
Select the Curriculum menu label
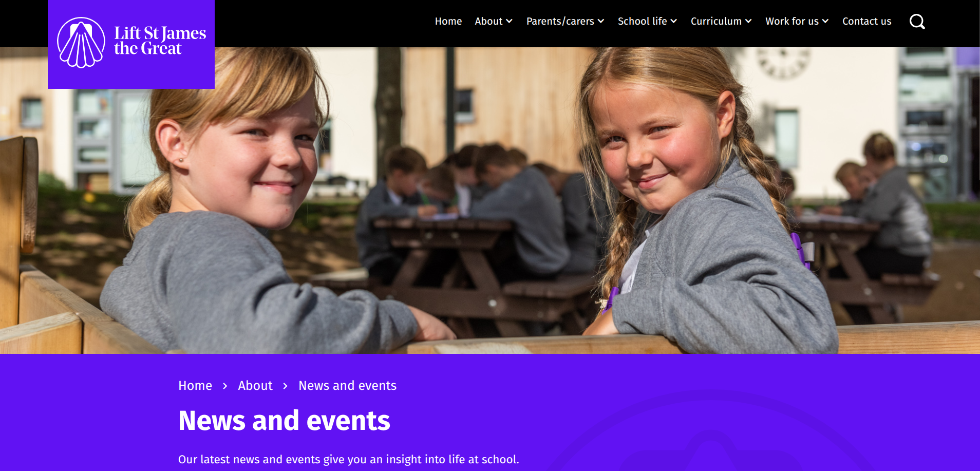pos(716,21)
